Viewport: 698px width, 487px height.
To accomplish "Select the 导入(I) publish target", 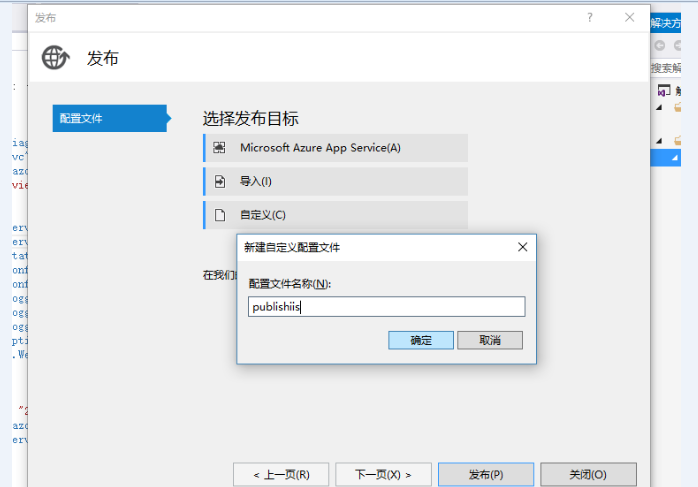I will pyautogui.click(x=336, y=182).
